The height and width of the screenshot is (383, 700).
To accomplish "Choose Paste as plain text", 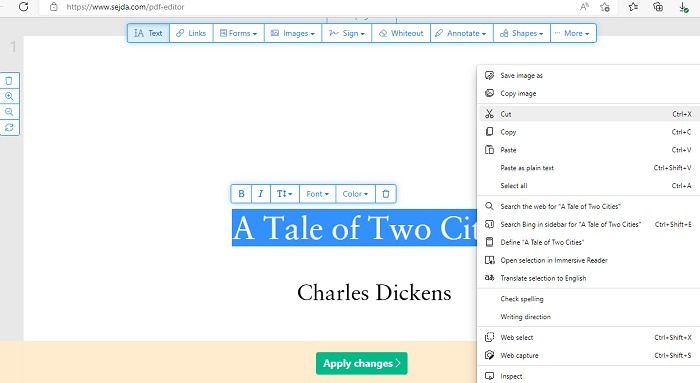I will 588,168.
